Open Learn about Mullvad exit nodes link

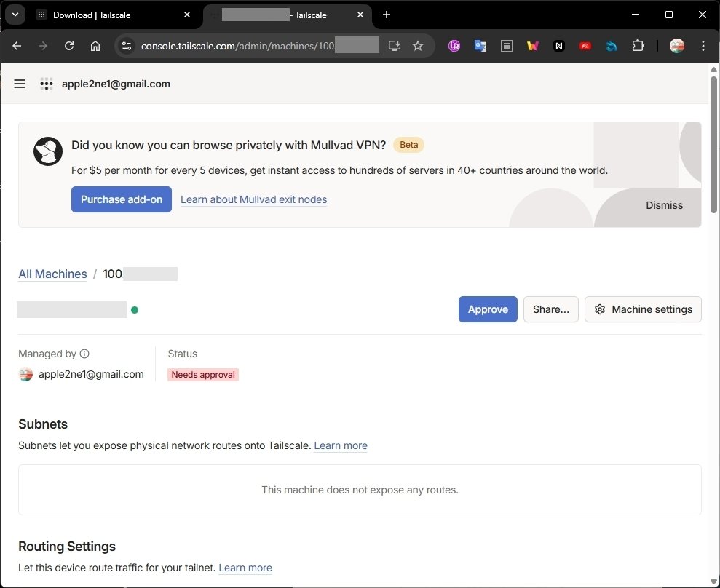[x=253, y=199]
